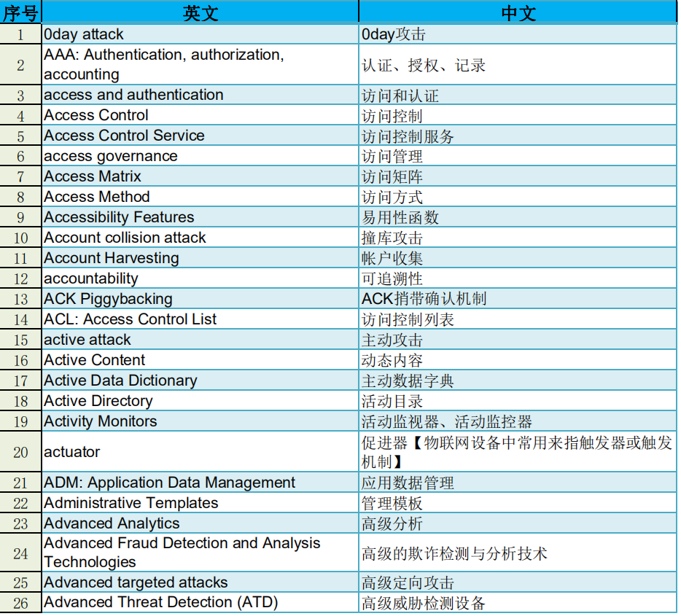Click the cell '访问矩阵'
The width and height of the screenshot is (681, 616).
[518, 176]
